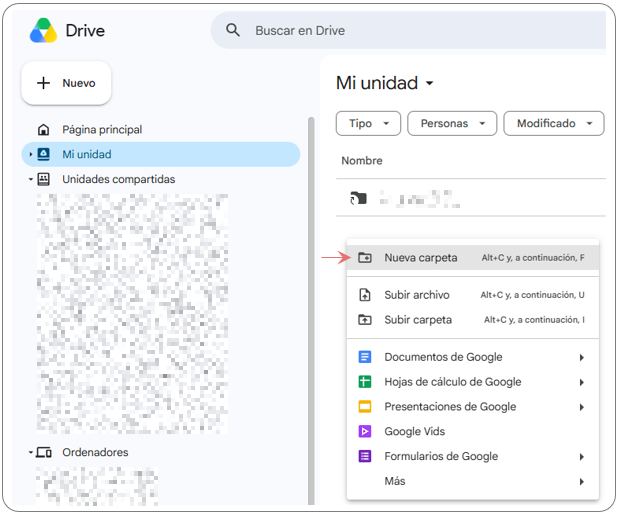Select 'Hojas de cálculo de Google'
The width and height of the screenshot is (619, 517).
point(473,382)
